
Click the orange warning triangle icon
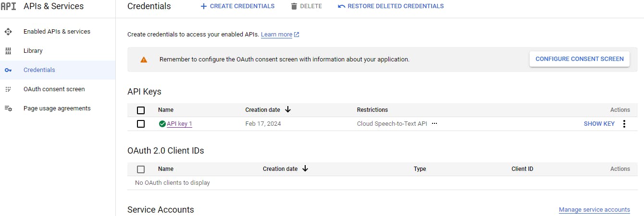[144, 60]
